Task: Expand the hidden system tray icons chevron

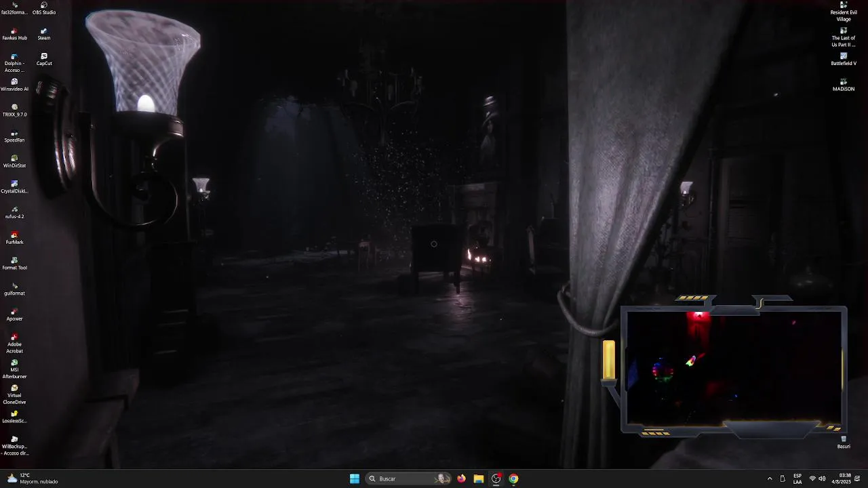Action: click(x=770, y=479)
